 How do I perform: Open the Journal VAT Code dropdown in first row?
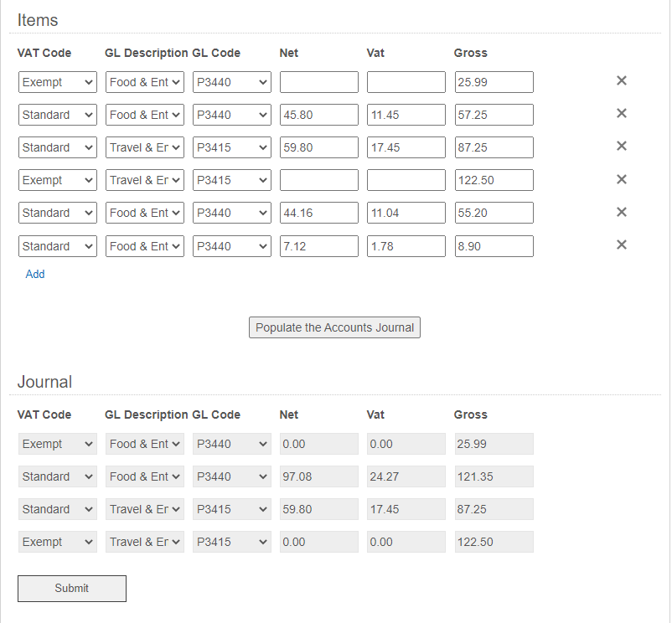[58, 444]
